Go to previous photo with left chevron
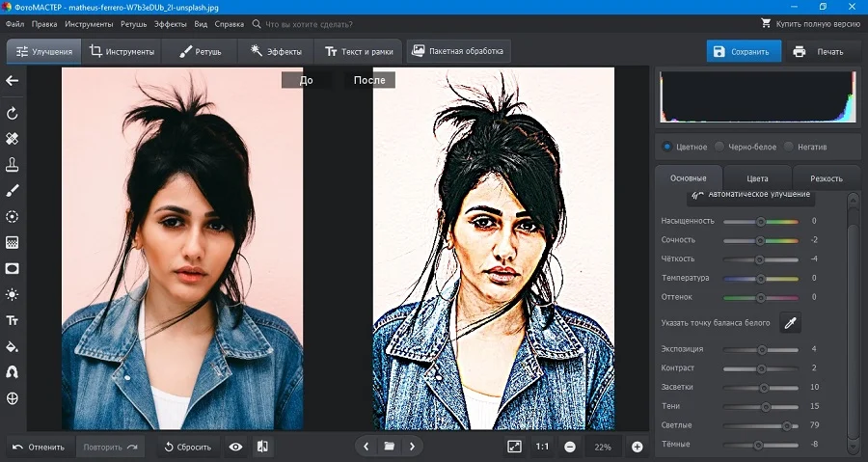 click(x=366, y=447)
